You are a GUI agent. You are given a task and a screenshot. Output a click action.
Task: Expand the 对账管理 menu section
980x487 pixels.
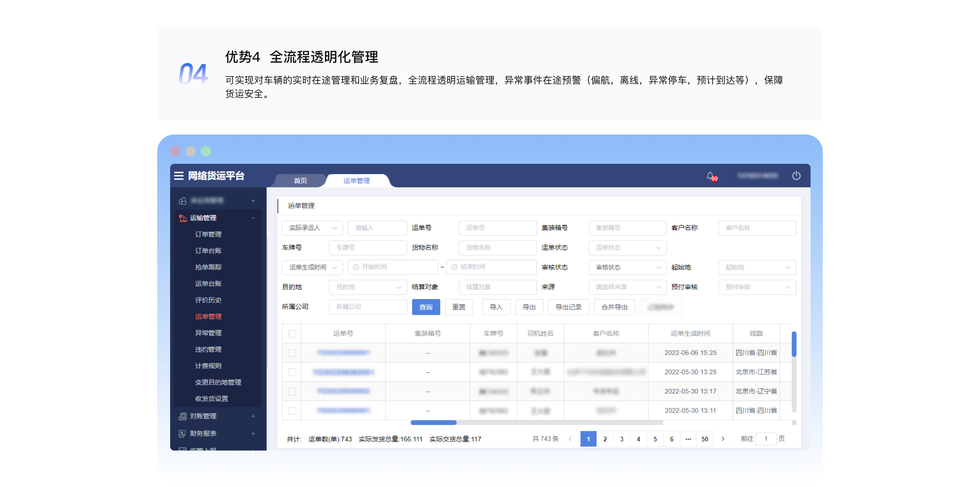253,416
